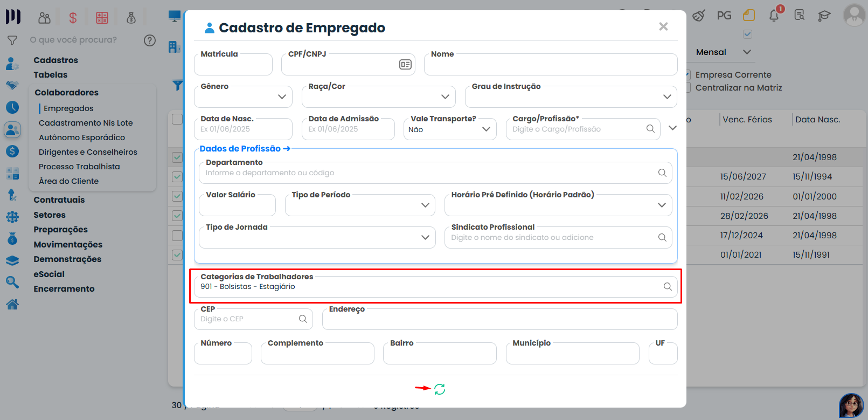Open the red calculator icon in top toolbar

[102, 18]
